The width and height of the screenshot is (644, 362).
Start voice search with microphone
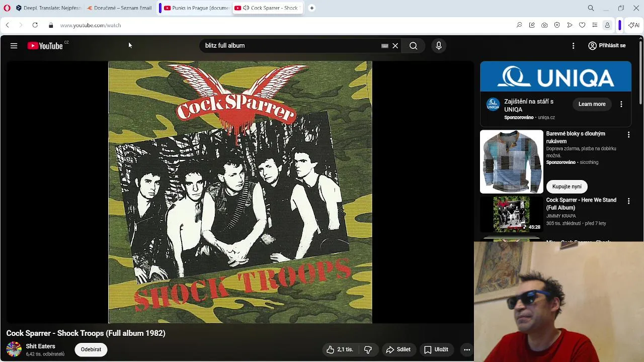click(439, 46)
